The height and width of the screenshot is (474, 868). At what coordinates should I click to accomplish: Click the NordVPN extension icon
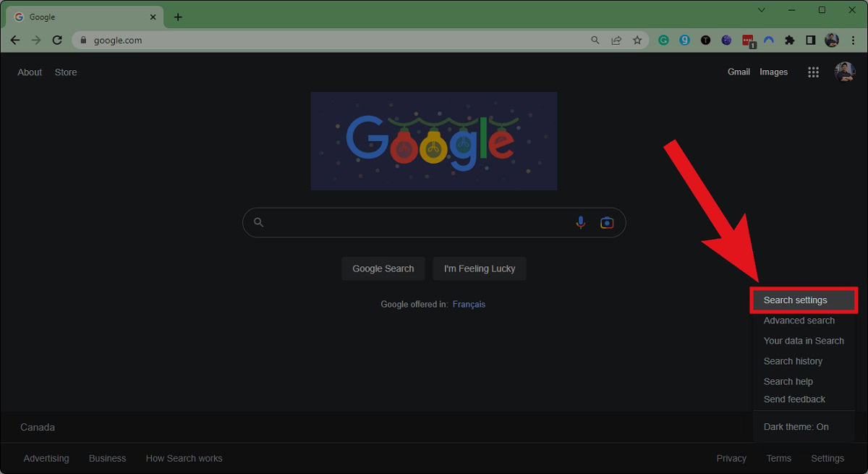point(768,40)
